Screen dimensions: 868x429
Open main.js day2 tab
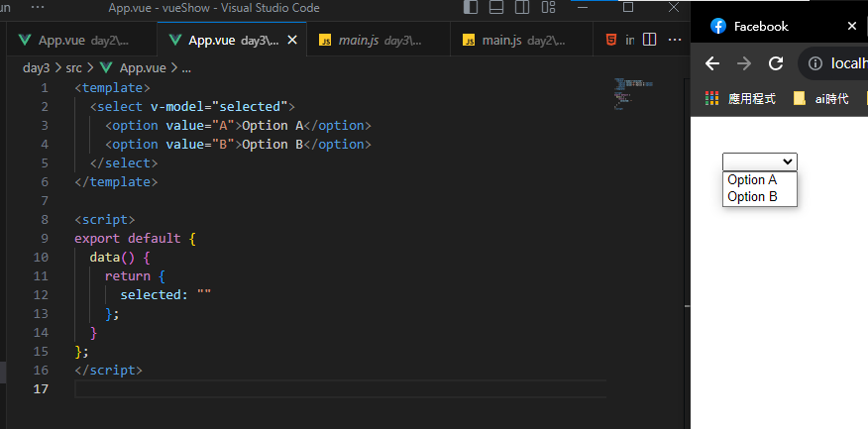515,41
